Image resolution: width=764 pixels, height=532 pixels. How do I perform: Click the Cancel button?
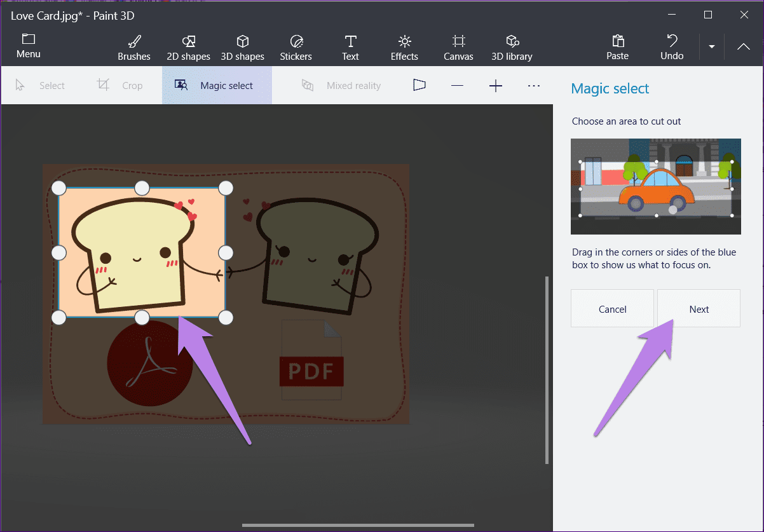pos(612,308)
